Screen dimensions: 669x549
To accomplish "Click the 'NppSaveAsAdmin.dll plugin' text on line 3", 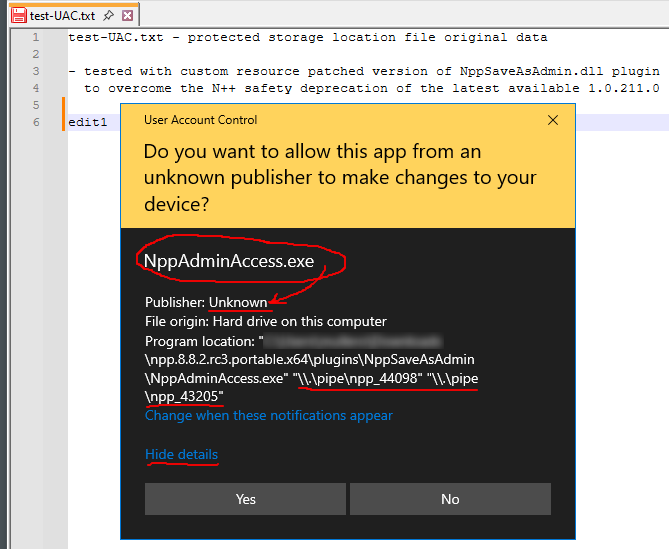I will coord(560,71).
